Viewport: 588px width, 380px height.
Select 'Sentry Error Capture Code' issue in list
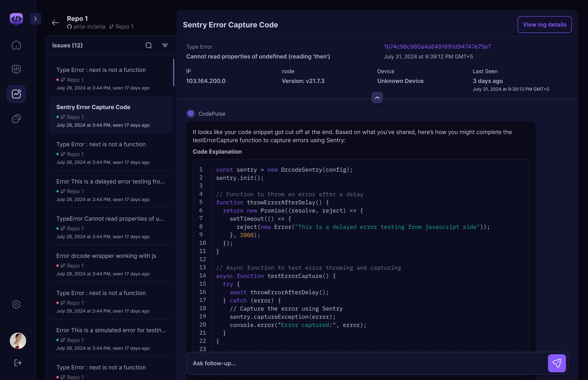(111, 115)
